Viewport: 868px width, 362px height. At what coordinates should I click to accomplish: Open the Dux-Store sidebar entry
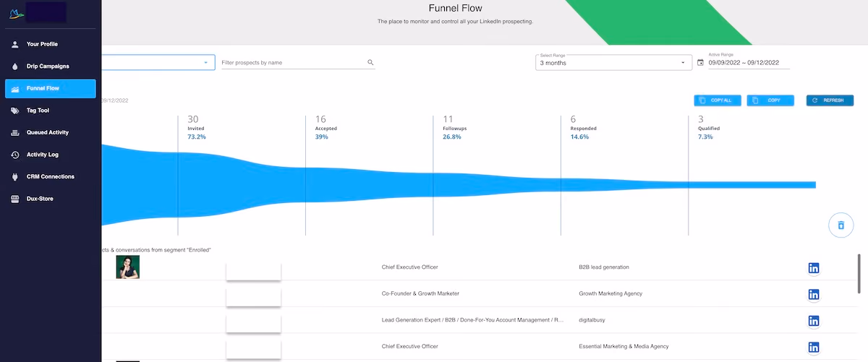(x=50, y=199)
